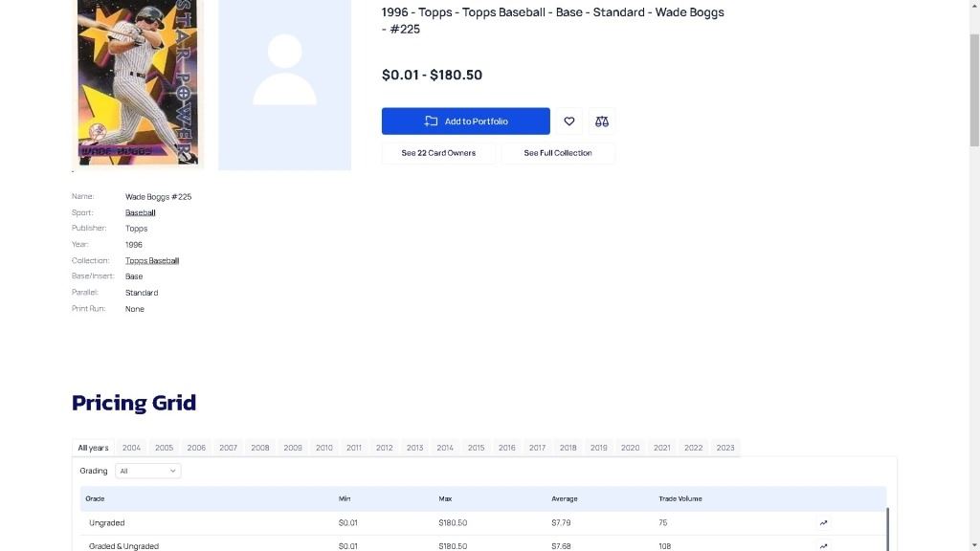Open trend chart for Graded & Ungraded row
This screenshot has height=551, width=980.
[x=823, y=546]
